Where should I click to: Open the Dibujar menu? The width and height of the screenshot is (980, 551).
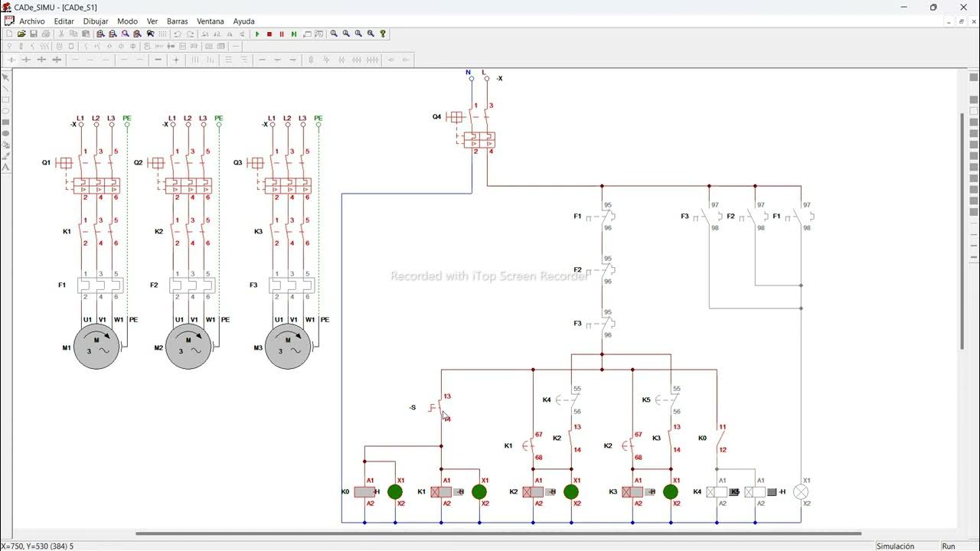[x=96, y=21]
